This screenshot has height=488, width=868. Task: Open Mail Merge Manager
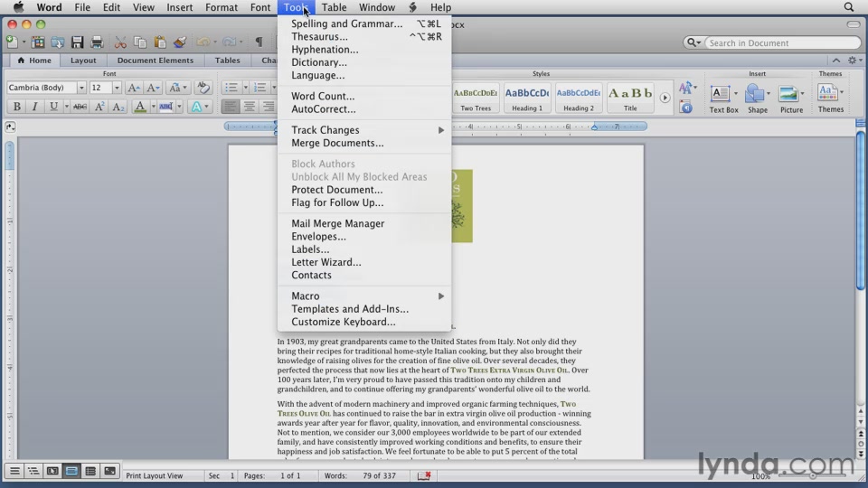364,223
